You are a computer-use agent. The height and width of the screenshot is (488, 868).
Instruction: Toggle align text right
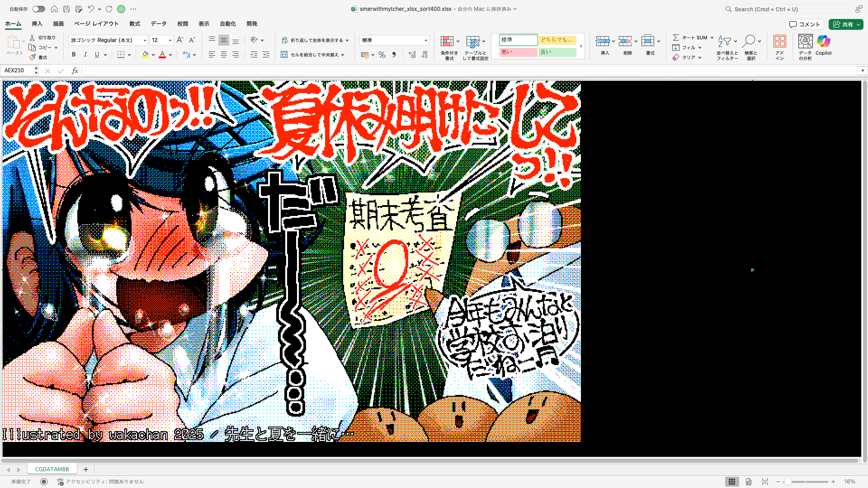tap(236, 55)
